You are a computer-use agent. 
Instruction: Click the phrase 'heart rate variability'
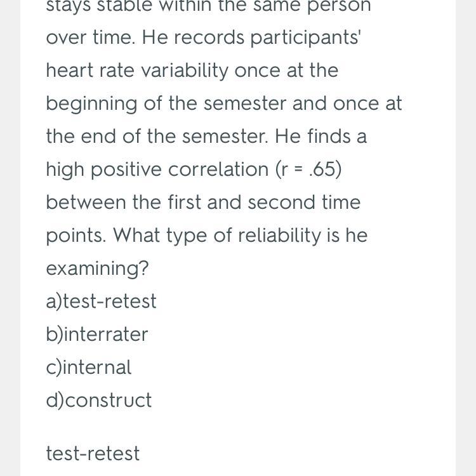click(136, 70)
